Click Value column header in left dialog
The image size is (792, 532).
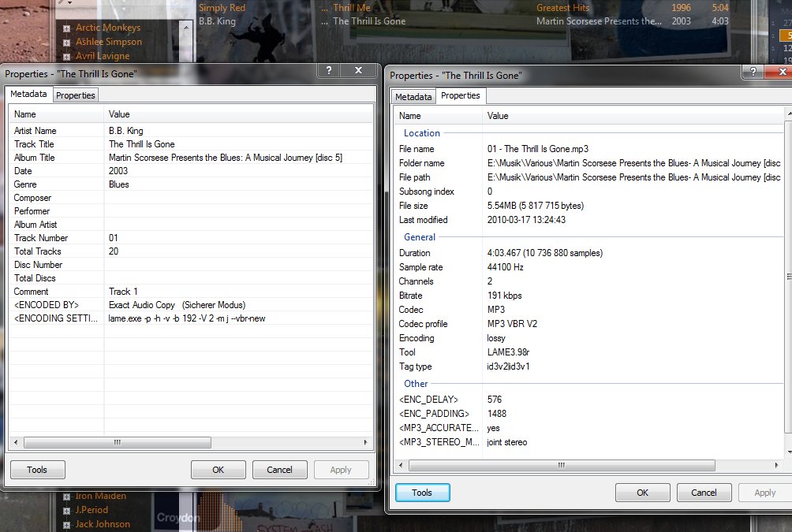coord(238,114)
